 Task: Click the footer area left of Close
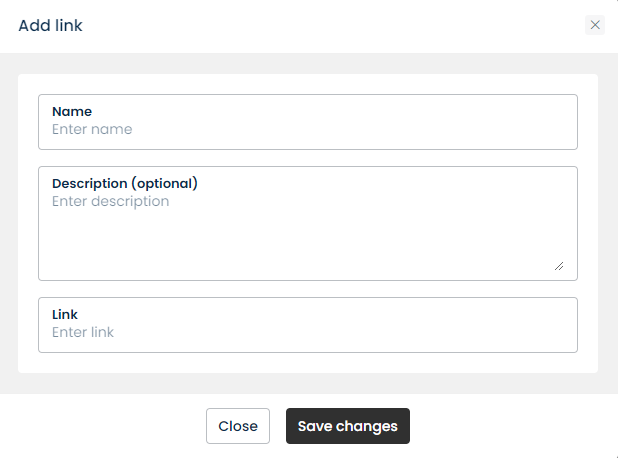pos(100,426)
